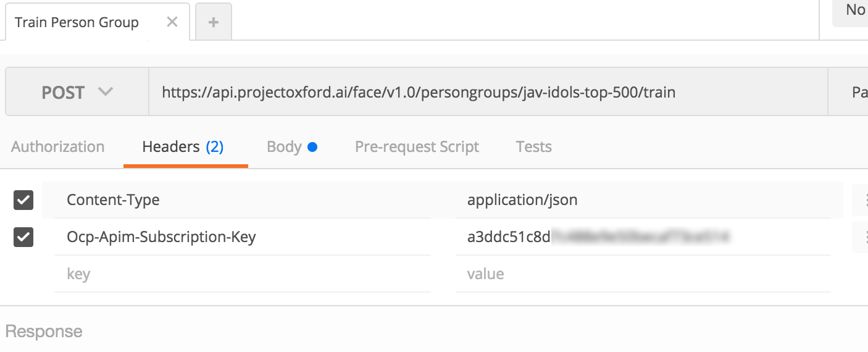Expand the POST method dropdown
The image size is (868, 352).
77,93
